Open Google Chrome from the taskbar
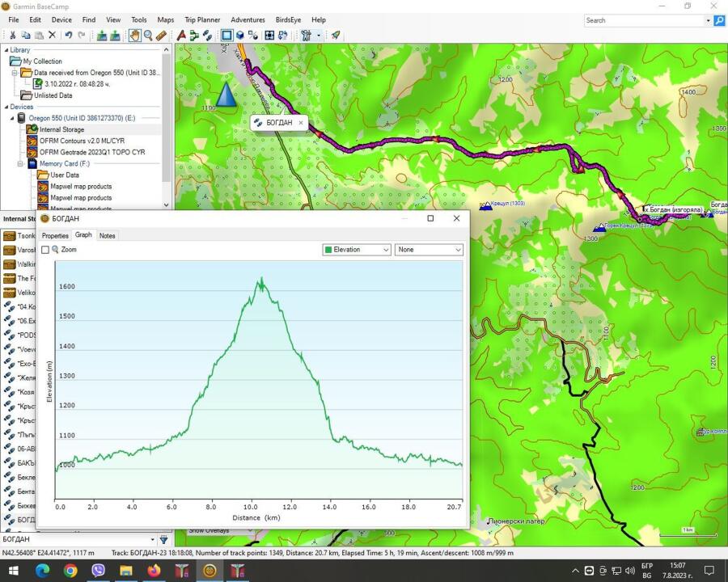The height and width of the screenshot is (582, 728). [x=70, y=571]
